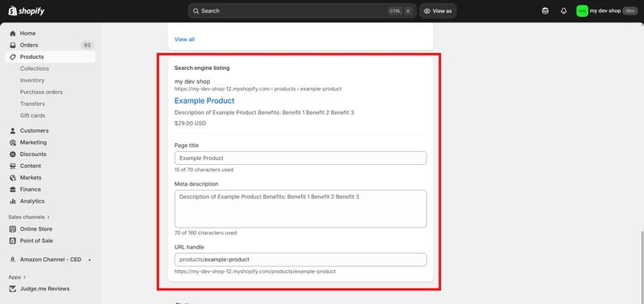Click the Point of Sale icon

13,240
